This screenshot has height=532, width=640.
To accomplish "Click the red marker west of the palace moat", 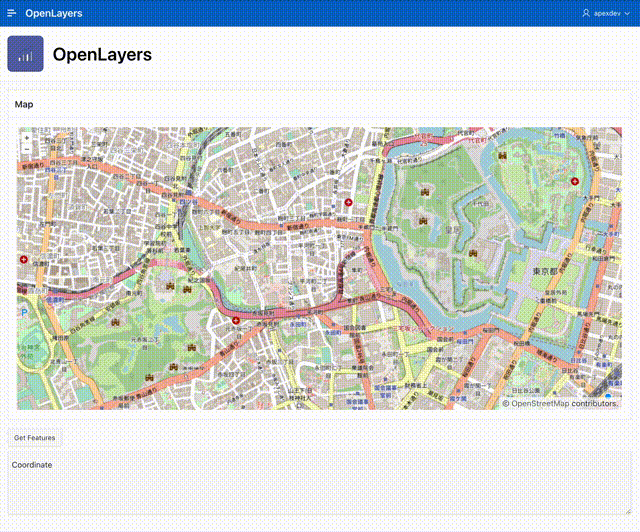I will pyautogui.click(x=348, y=202).
